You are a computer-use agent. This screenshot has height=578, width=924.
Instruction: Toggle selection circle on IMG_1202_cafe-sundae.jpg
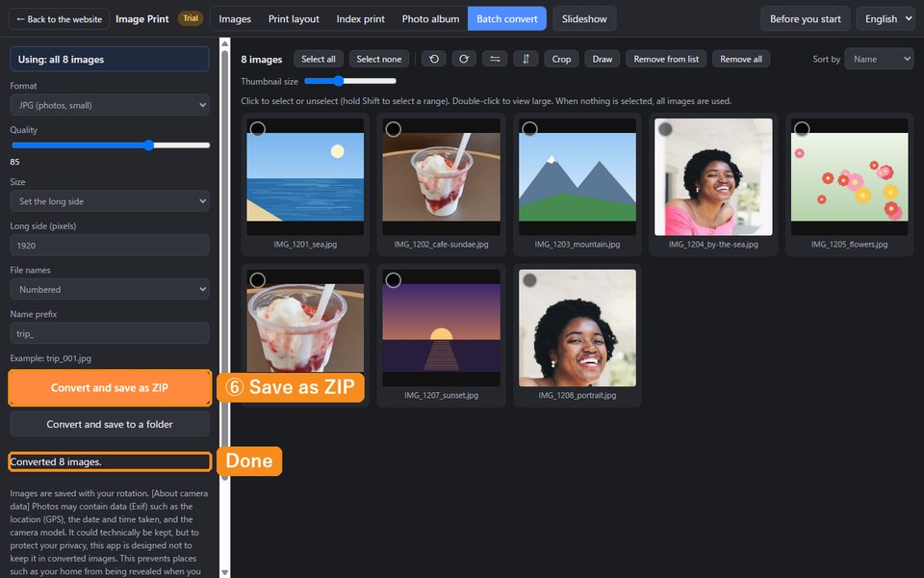click(393, 128)
